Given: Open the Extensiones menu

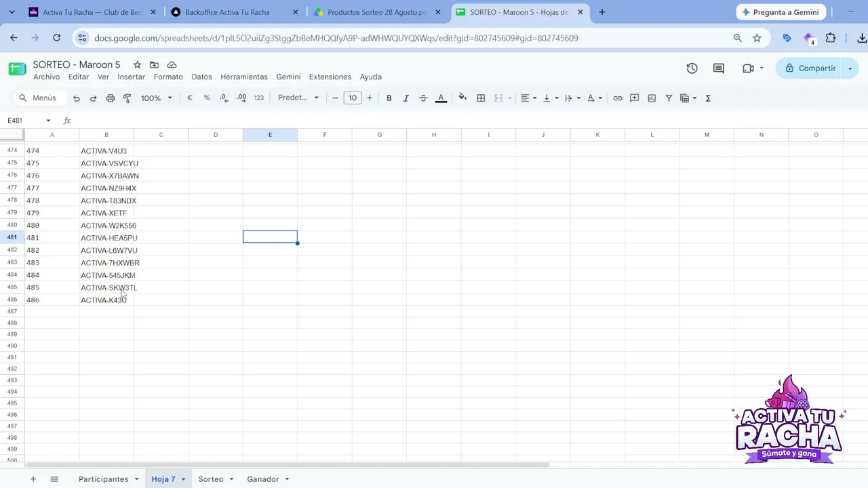Looking at the screenshot, I should pos(330,77).
